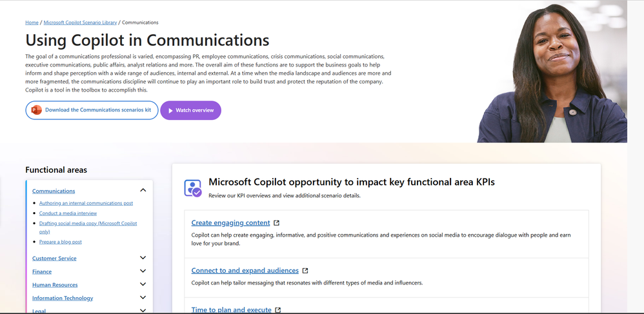Image resolution: width=644 pixels, height=314 pixels.
Task: Expand the Finance chevron
Action: click(x=143, y=271)
